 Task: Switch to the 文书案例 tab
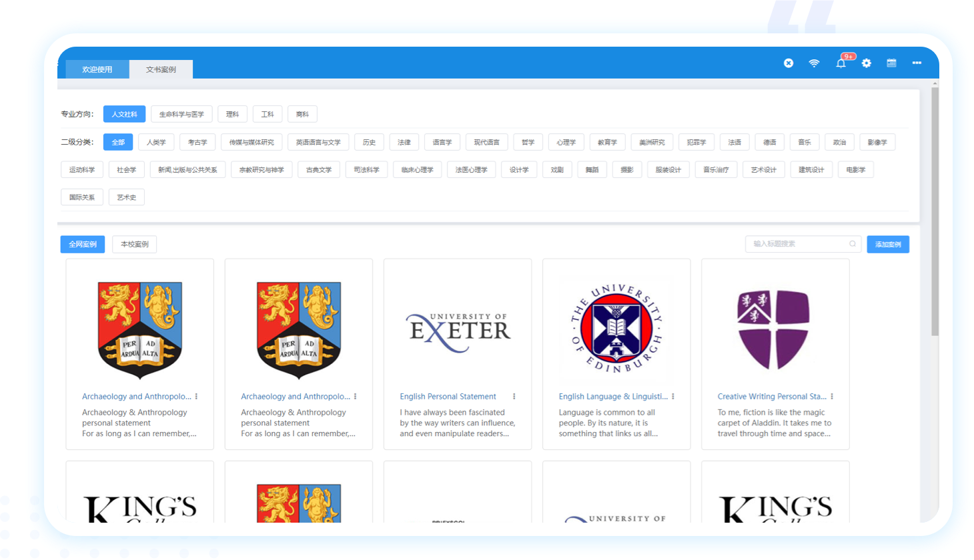coord(161,69)
